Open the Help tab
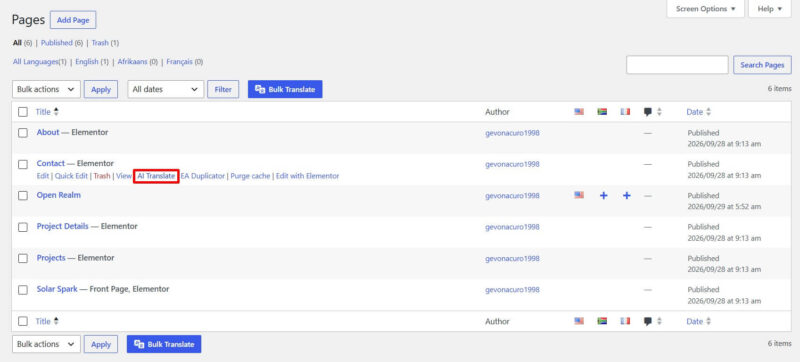The height and width of the screenshot is (362, 800). point(769,9)
